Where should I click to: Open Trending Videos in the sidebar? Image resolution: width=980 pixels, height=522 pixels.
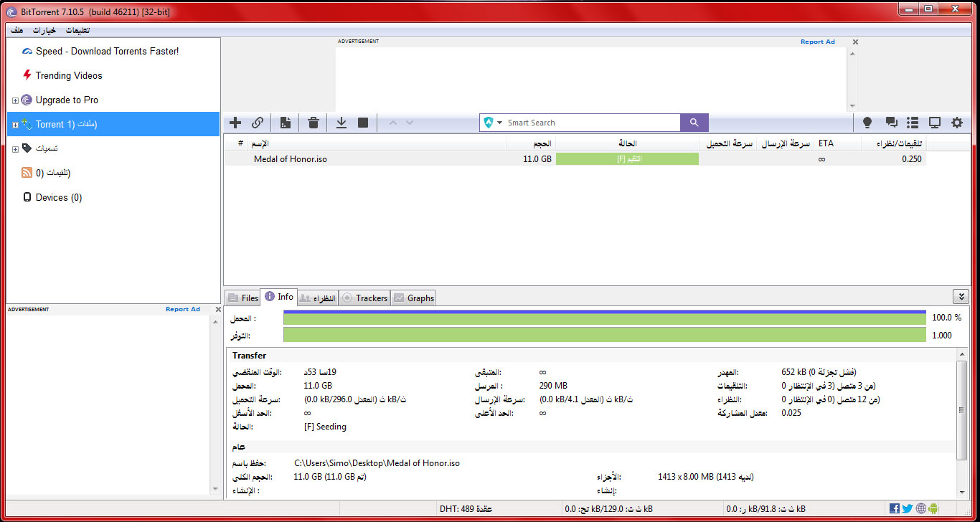point(68,75)
